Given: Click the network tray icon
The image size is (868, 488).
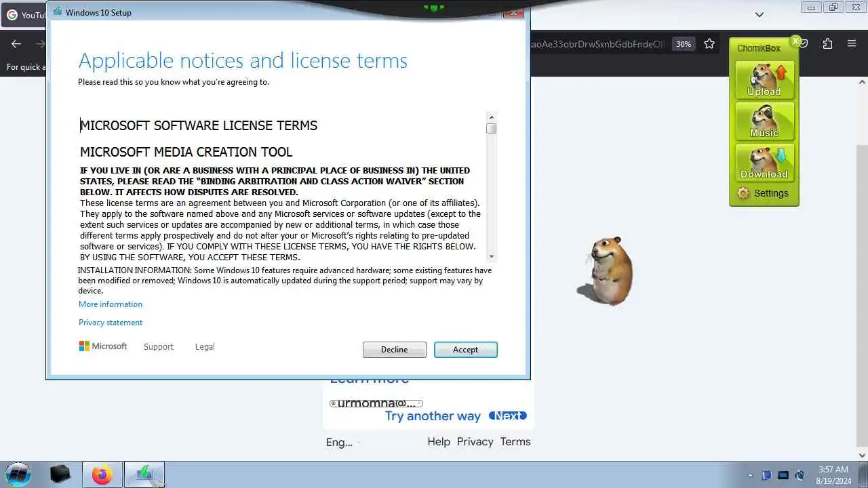Looking at the screenshot, I should 783,475.
